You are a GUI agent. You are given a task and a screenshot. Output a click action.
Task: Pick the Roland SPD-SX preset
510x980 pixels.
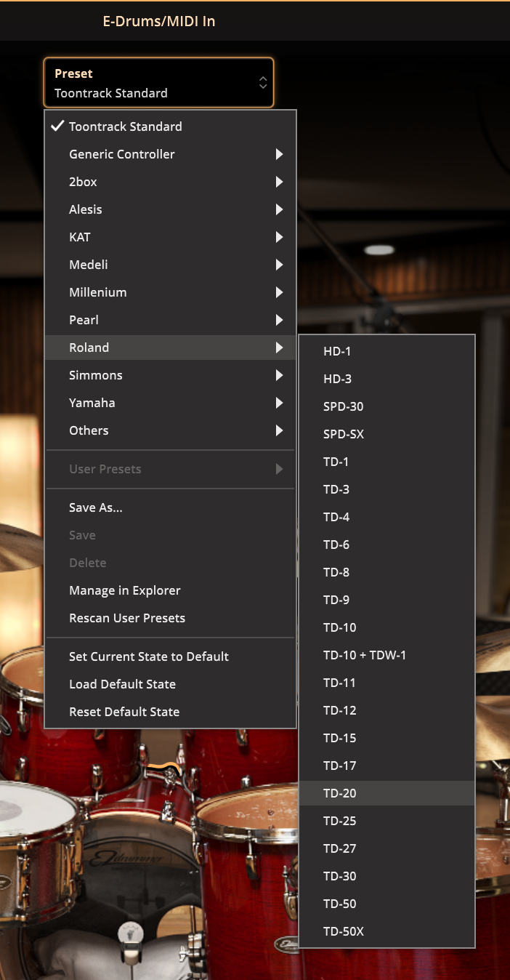pos(344,434)
